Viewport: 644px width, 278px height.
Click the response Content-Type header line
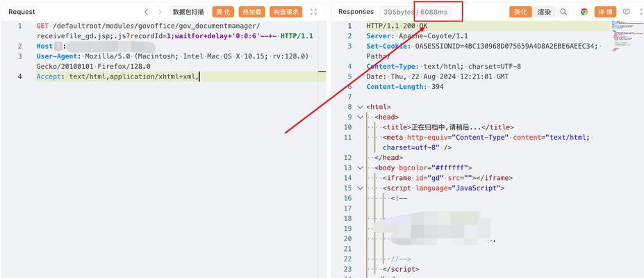pyautogui.click(x=443, y=66)
